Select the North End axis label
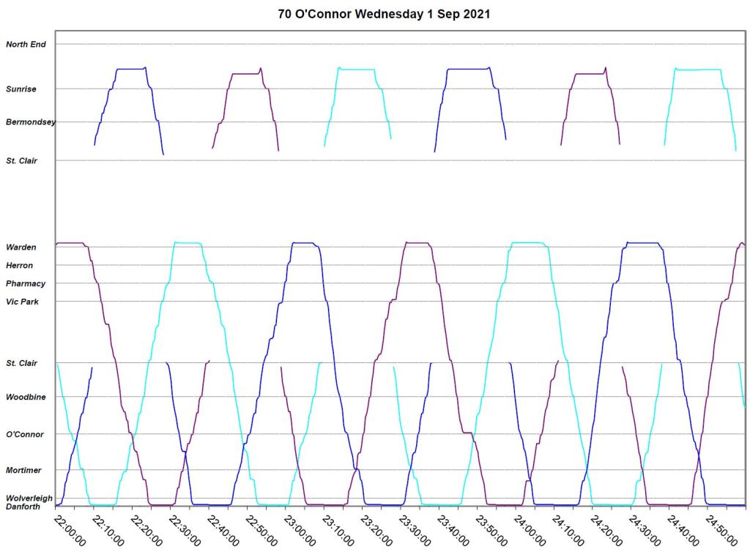This screenshot has height=560, width=750. tap(26, 45)
